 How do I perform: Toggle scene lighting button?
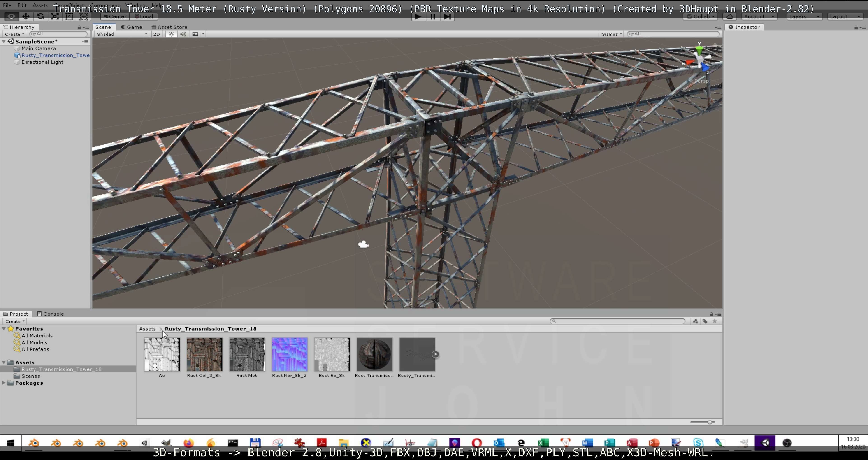click(172, 34)
